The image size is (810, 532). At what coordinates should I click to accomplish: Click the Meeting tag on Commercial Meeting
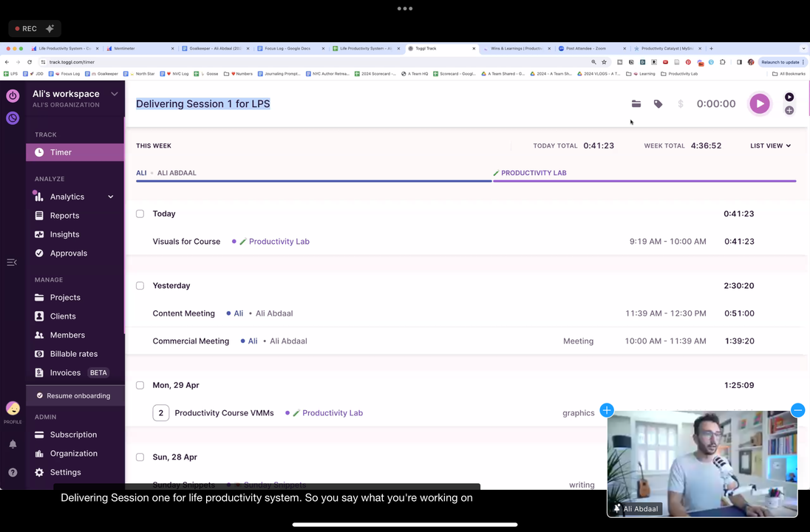(x=578, y=341)
